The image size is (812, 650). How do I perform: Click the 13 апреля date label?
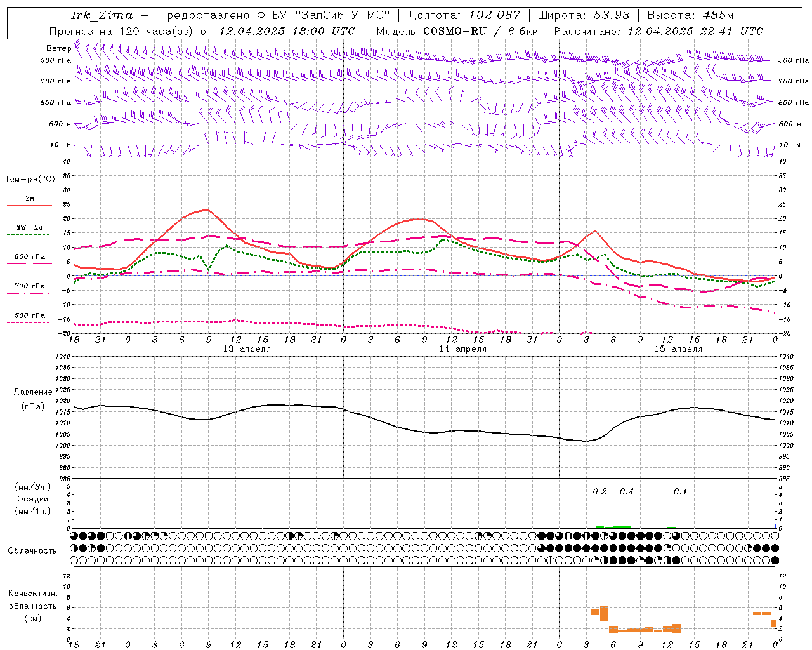247,349
